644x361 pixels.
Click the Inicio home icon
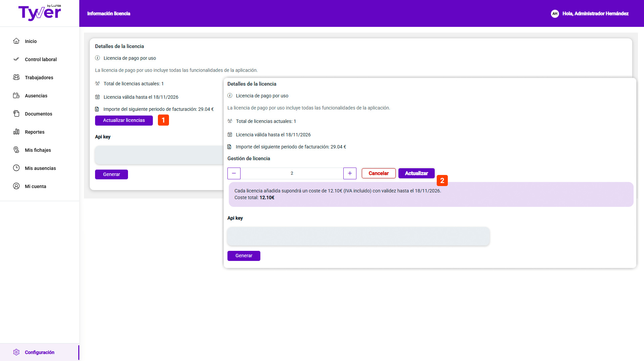click(x=16, y=41)
